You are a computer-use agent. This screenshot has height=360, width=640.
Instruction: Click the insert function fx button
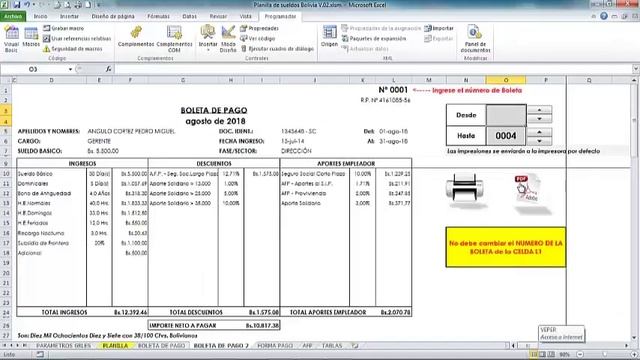(108, 69)
